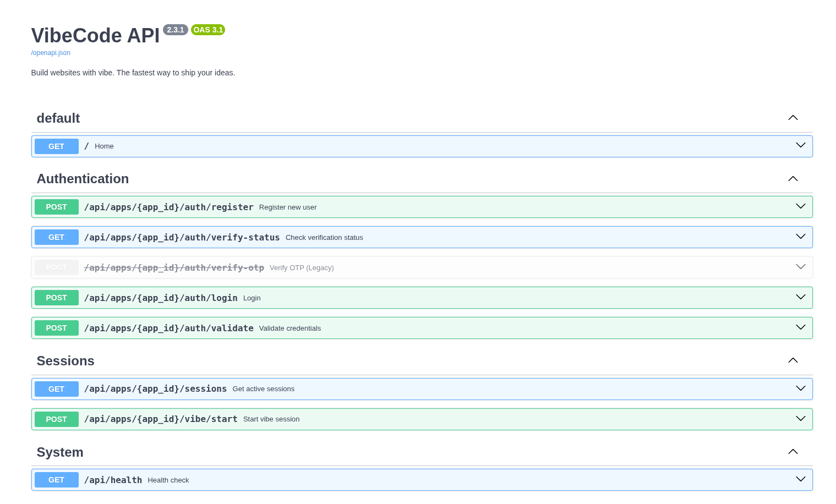Click the auth/login endpoint path text
The width and height of the screenshot is (836, 504).
[x=161, y=298]
